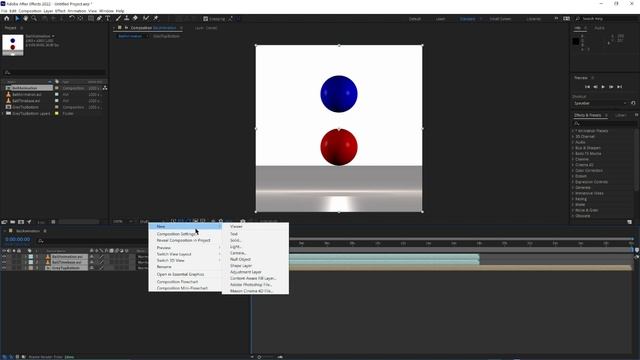Click the new folder icon in Project panel

coord(13,222)
